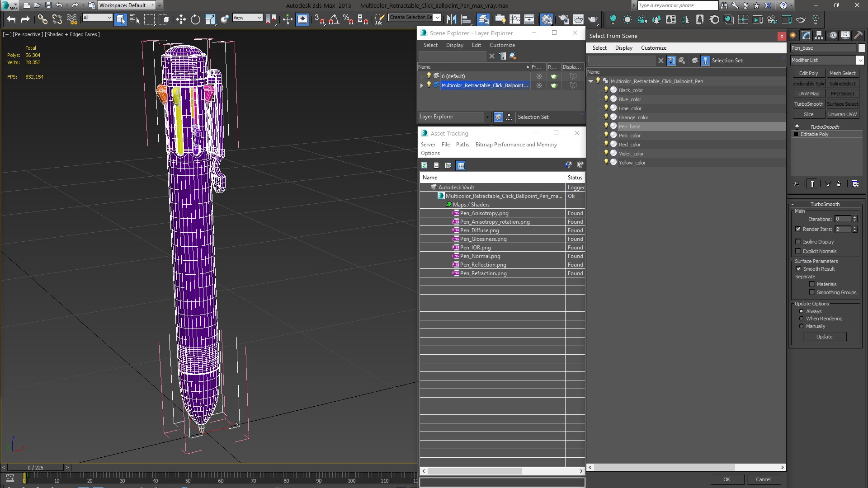Toggle visibility bulb for Black_color object
The width and height of the screenshot is (868, 488).
pos(606,90)
